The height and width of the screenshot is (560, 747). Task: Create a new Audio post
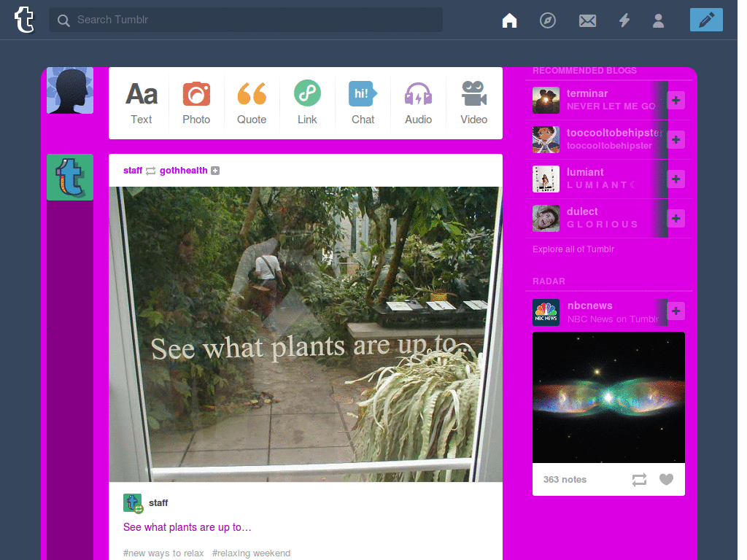(x=418, y=103)
